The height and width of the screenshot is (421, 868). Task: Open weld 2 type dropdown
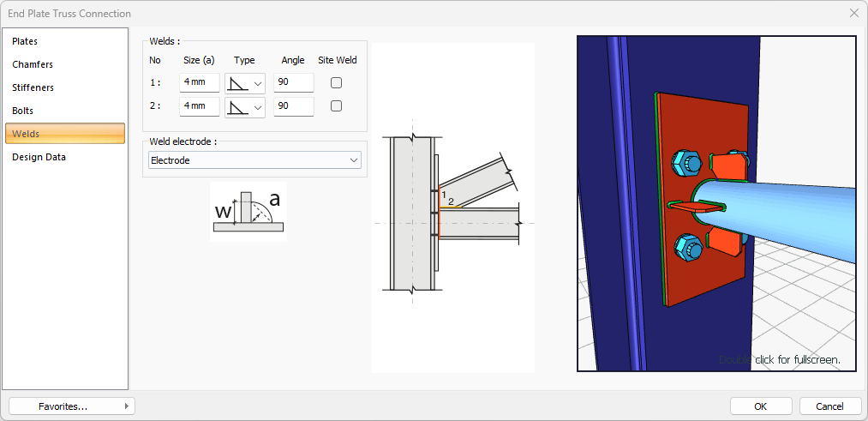[x=258, y=106]
